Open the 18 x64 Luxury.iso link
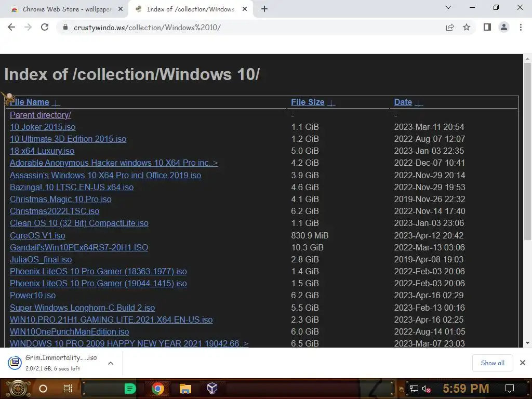Viewport: 532px width, 399px height. (42, 151)
